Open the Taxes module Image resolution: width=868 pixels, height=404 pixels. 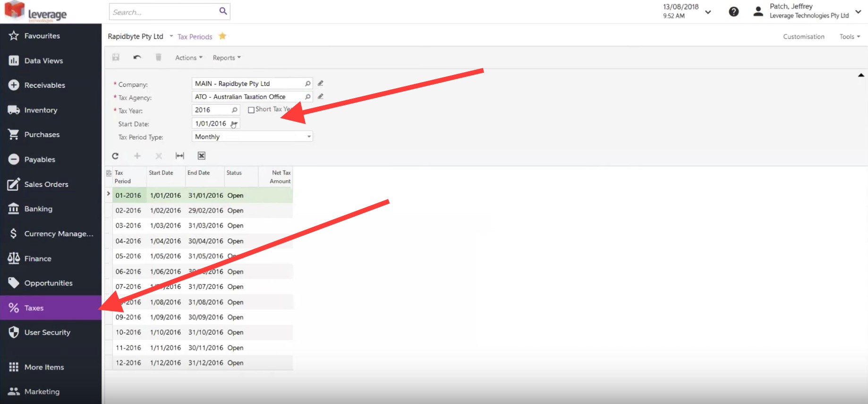pos(51,308)
